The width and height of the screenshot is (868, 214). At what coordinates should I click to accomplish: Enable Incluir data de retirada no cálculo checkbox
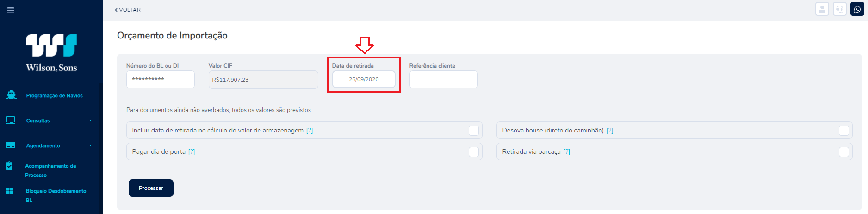[474, 131]
